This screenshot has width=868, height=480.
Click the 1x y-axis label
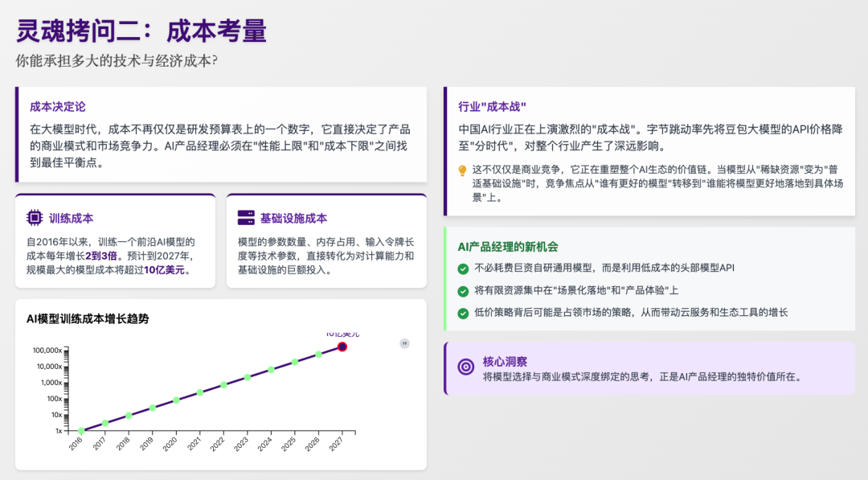pyautogui.click(x=59, y=431)
